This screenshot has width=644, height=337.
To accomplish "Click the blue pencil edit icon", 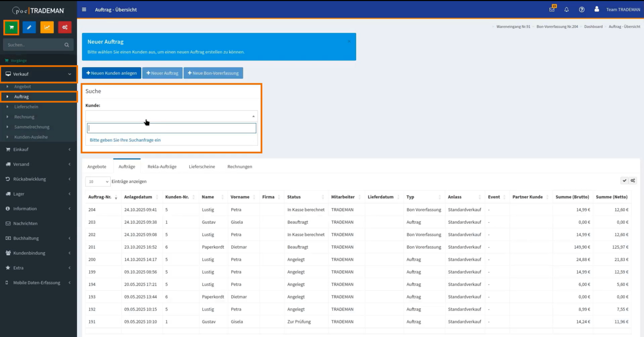I will [29, 27].
